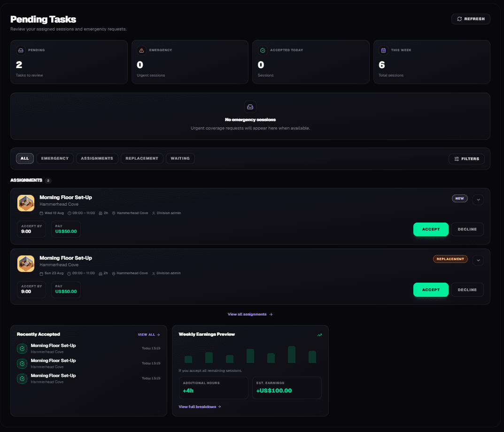Click person icon in Wed 19 Aug row
This screenshot has height=432, width=504.
coord(154,213)
